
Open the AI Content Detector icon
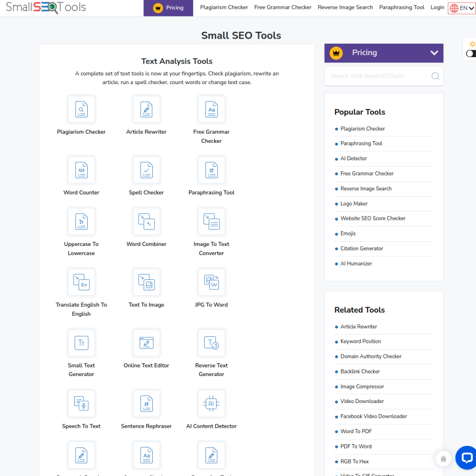[211, 404]
